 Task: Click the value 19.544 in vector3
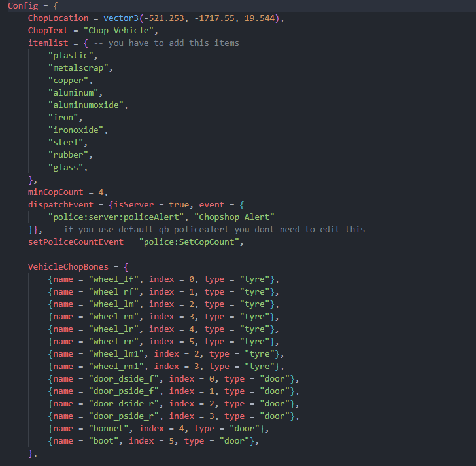pyautogui.click(x=259, y=18)
